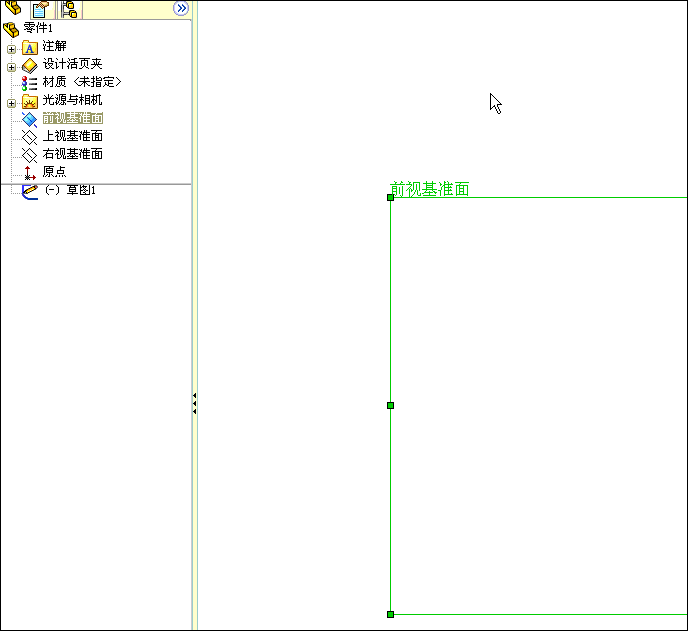688x631 pixels.
Task: Click the 右视基准面 plane icon
Action: [29, 155]
